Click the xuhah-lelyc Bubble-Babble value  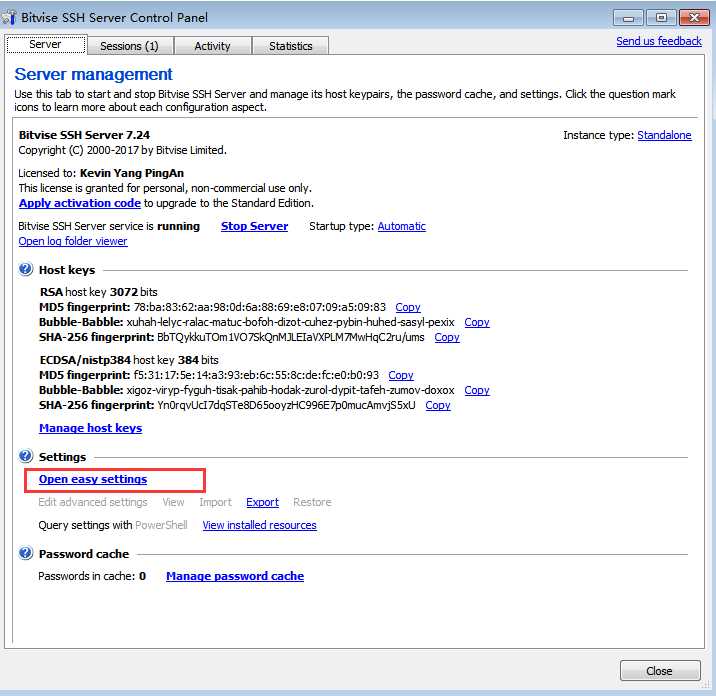tap(290, 322)
